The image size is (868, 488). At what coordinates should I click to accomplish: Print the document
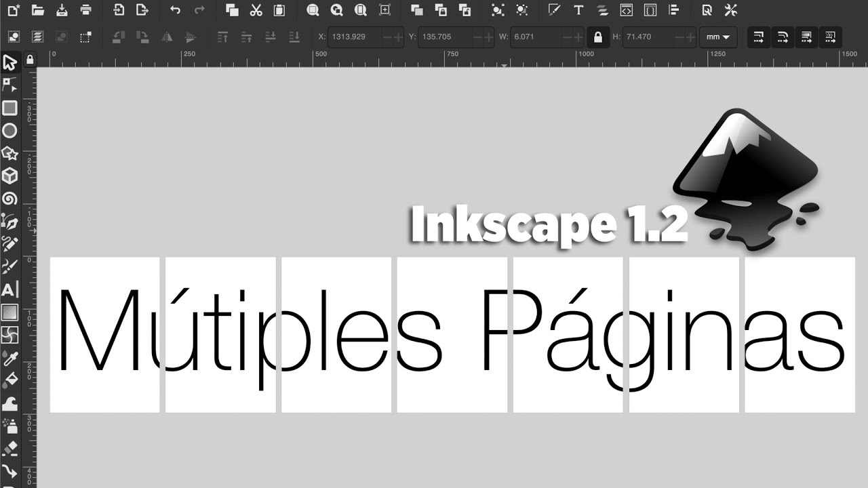[x=85, y=10]
